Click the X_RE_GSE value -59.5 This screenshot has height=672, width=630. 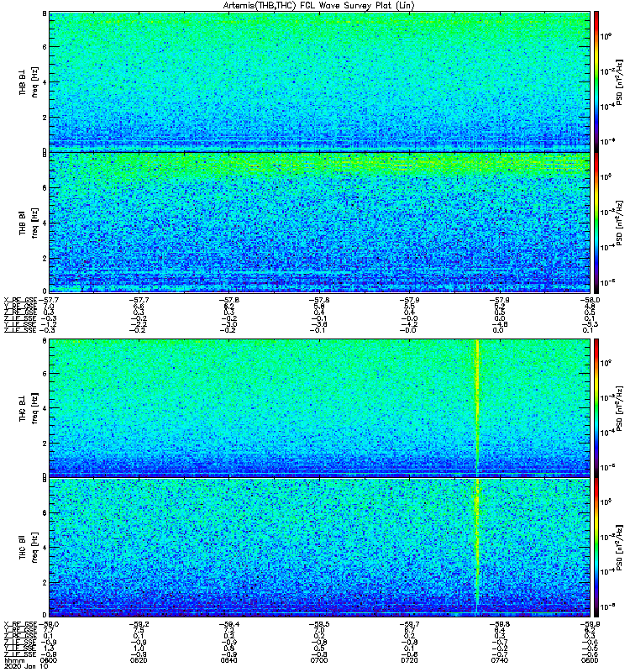pos(319,624)
